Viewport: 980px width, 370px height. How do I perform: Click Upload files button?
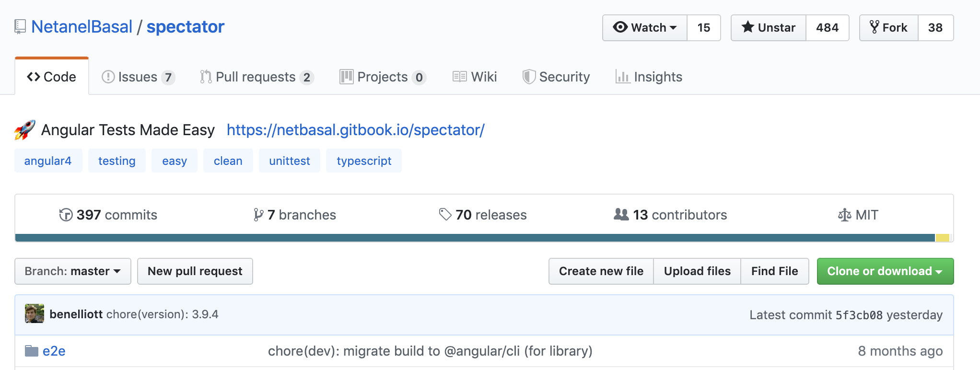click(x=697, y=271)
